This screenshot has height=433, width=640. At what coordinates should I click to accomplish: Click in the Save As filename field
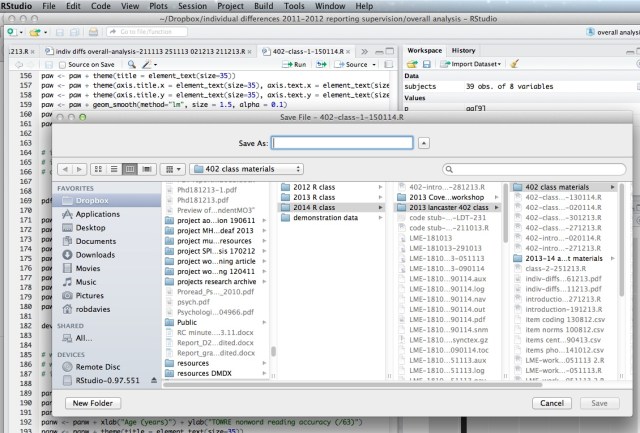click(342, 143)
